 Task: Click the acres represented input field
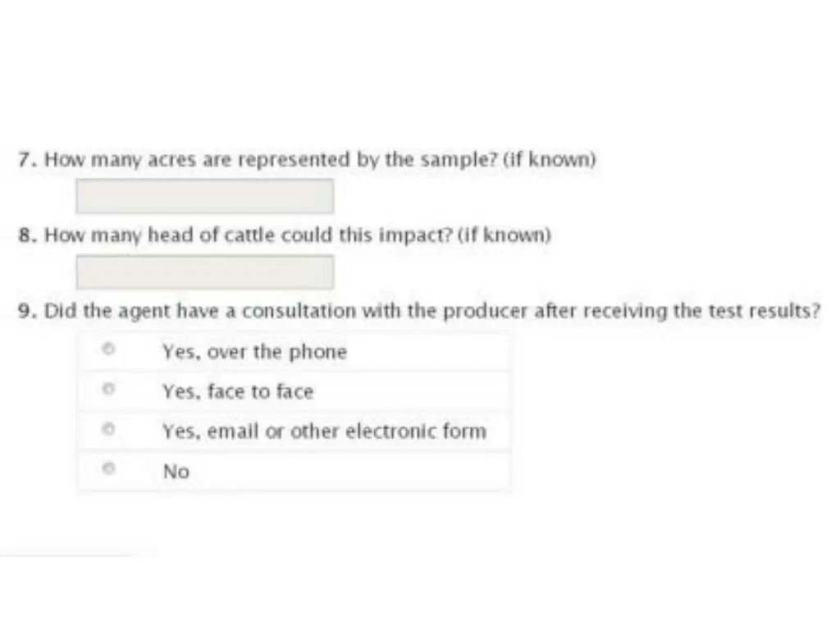coord(204,197)
